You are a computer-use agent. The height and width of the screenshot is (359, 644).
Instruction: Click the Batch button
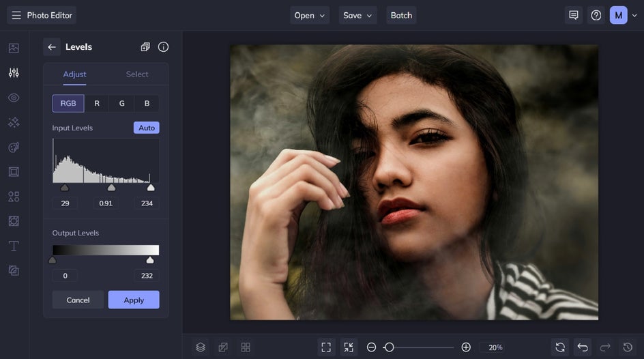point(401,15)
